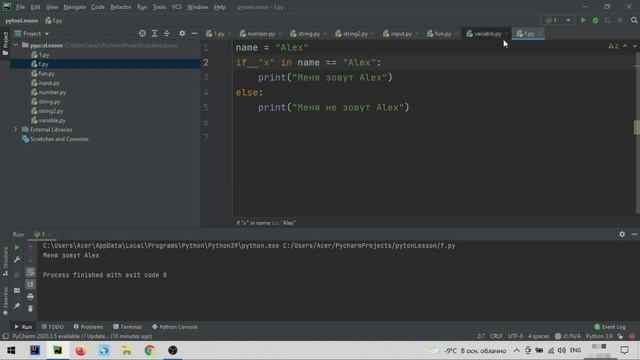The width and height of the screenshot is (640, 360).
Task: Click Expand All icon in Project panel
Action: [x=155, y=33]
